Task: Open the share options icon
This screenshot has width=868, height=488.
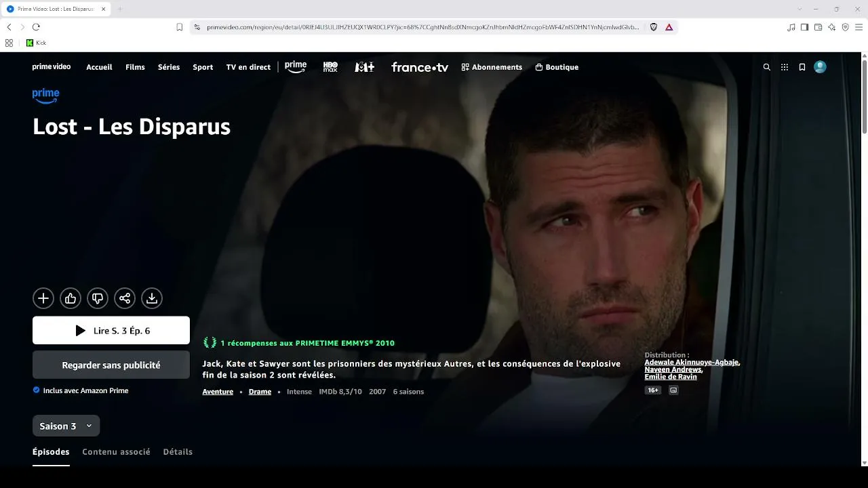Action: click(x=125, y=298)
